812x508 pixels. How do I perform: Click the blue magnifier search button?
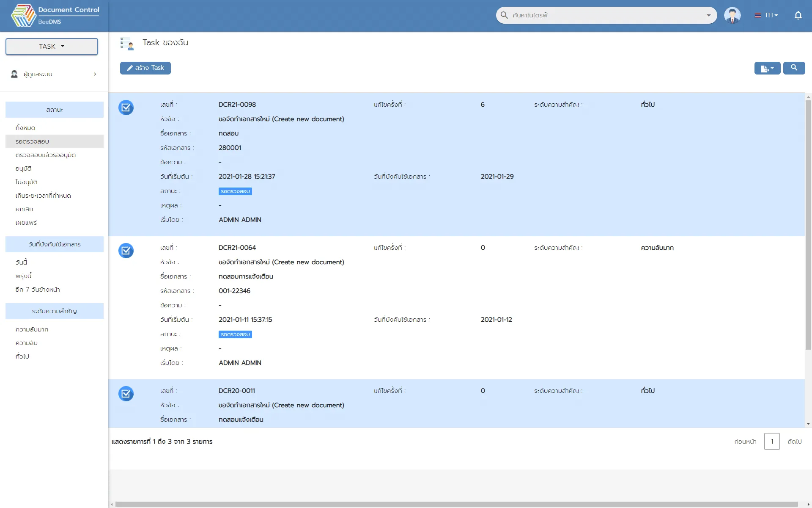click(794, 68)
